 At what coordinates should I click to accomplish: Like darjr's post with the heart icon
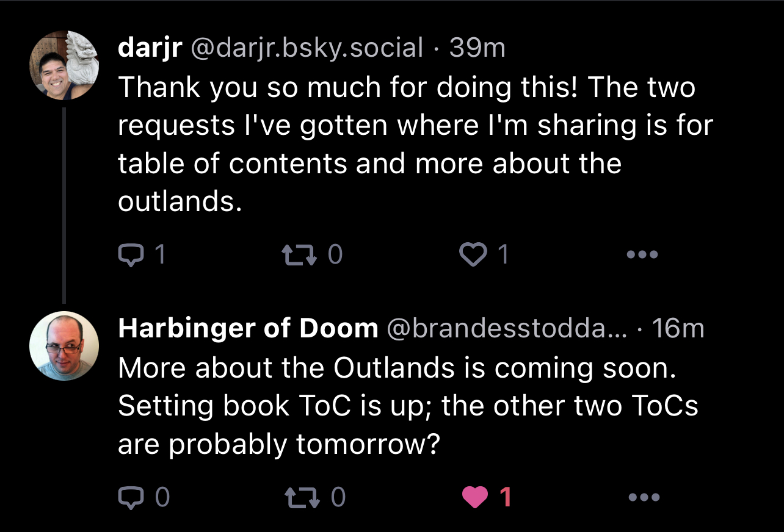[472, 255]
